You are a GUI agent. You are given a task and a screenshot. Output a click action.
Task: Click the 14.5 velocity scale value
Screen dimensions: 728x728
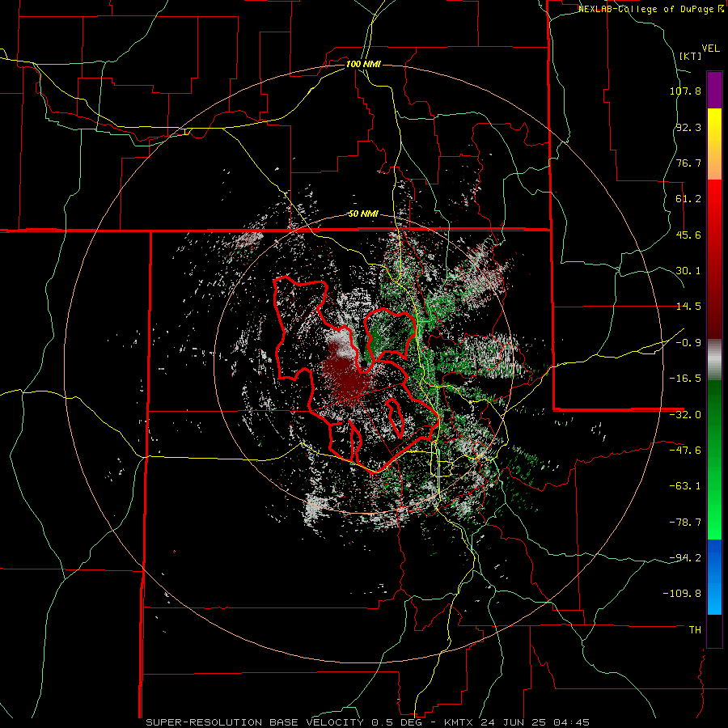pos(688,307)
